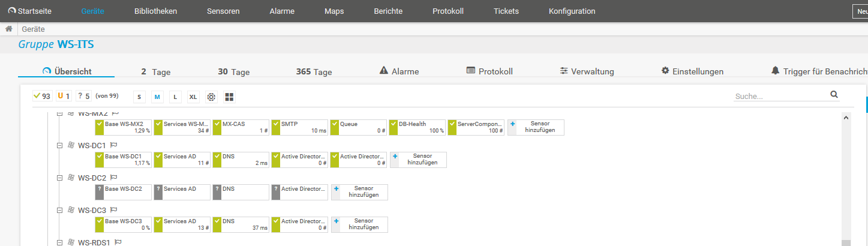Select the S size view
Screen dimensions: 868x246
tap(139, 97)
